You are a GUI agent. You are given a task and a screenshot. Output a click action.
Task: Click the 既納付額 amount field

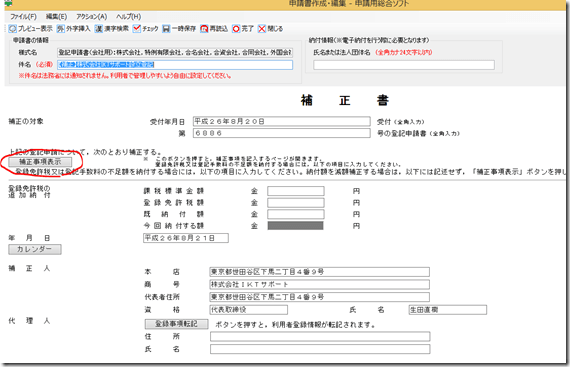[x=296, y=214]
